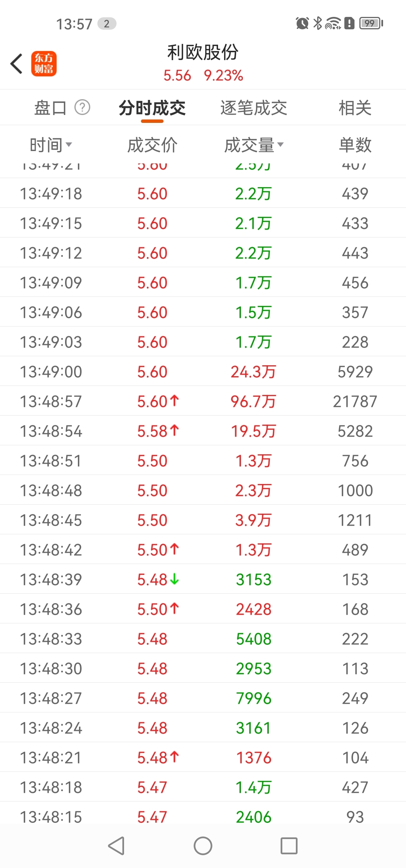
Task: Switch to 逐笔成交 tab
Action: tap(254, 108)
